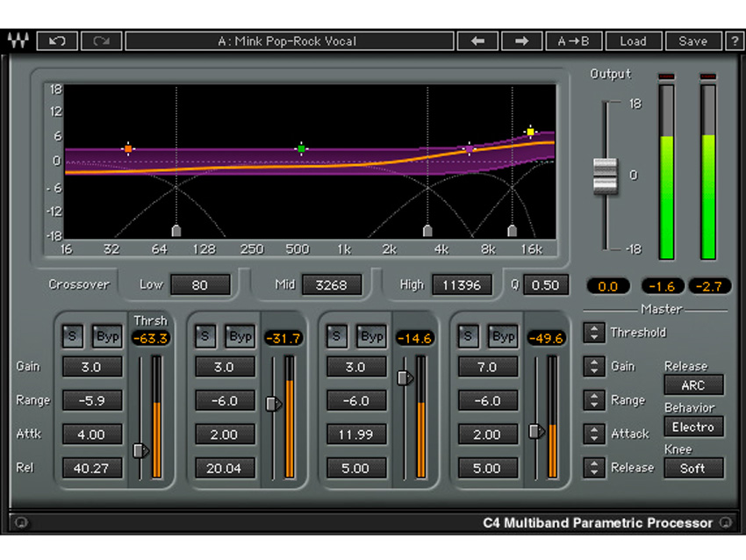Click band 3 threshold slider handle

[x=405, y=377]
